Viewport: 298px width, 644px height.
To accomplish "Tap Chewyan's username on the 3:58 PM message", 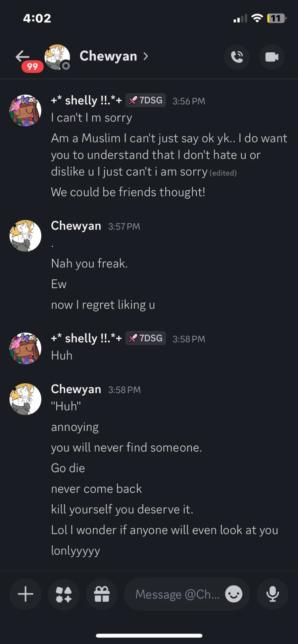I will pyautogui.click(x=76, y=389).
